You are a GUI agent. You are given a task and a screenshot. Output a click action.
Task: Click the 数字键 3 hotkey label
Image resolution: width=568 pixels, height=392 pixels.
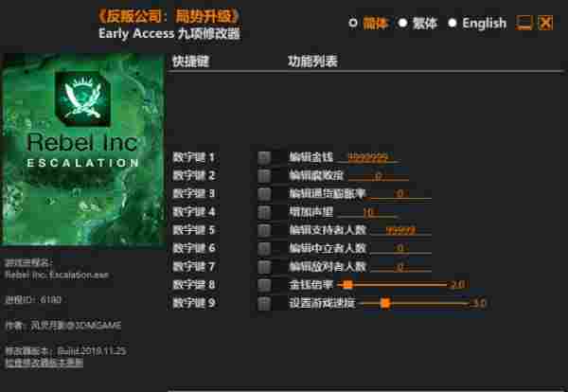click(194, 194)
